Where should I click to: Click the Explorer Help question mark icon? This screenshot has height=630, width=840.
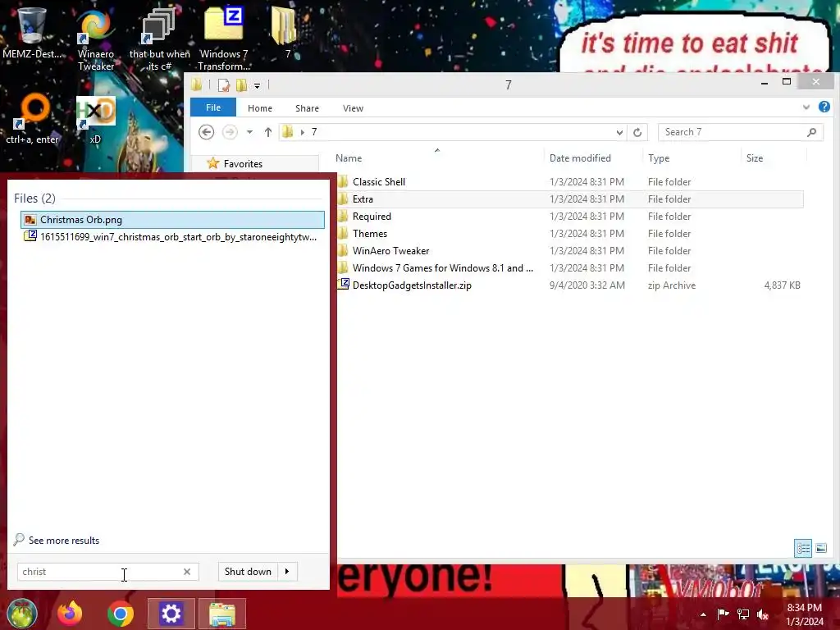pyautogui.click(x=824, y=107)
